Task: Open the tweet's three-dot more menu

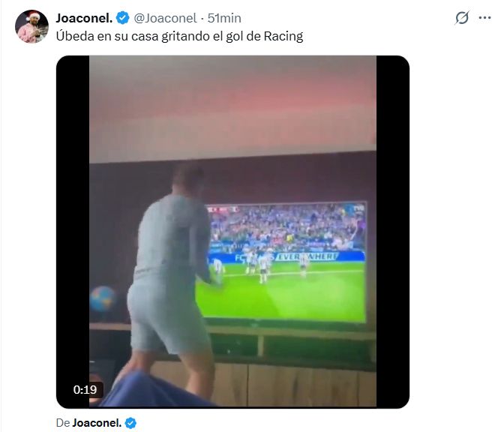Action: tap(486, 18)
